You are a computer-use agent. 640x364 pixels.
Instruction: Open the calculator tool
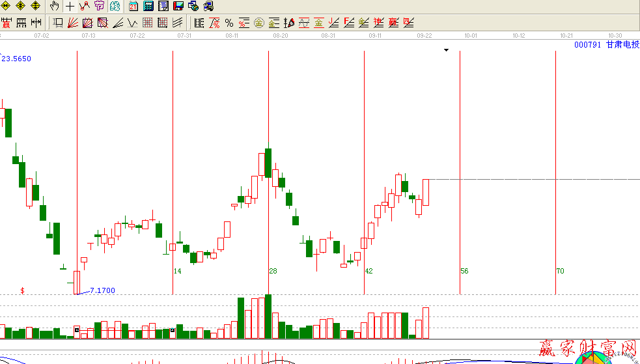point(148,7)
